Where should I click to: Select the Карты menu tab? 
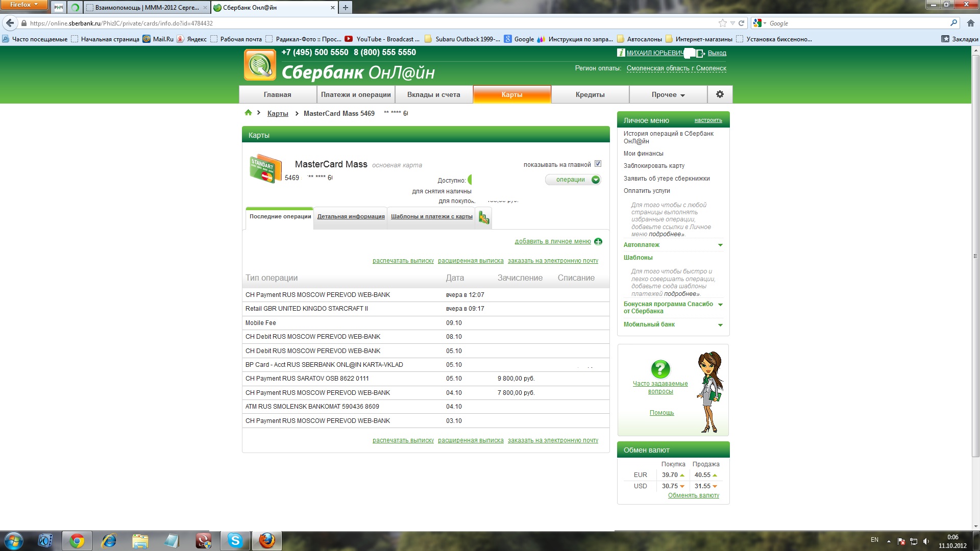[512, 94]
